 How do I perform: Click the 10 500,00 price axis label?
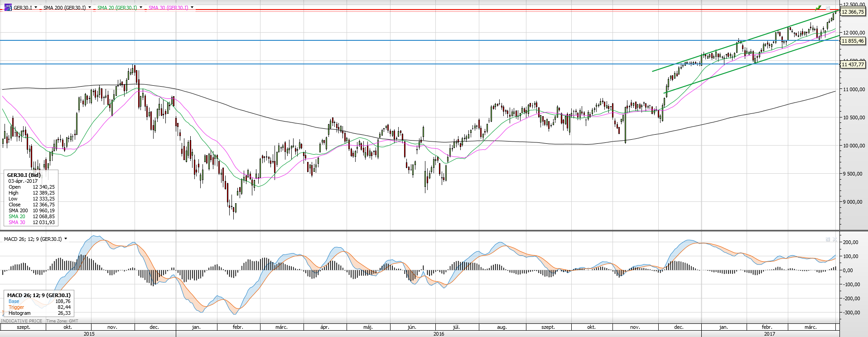(x=854, y=118)
